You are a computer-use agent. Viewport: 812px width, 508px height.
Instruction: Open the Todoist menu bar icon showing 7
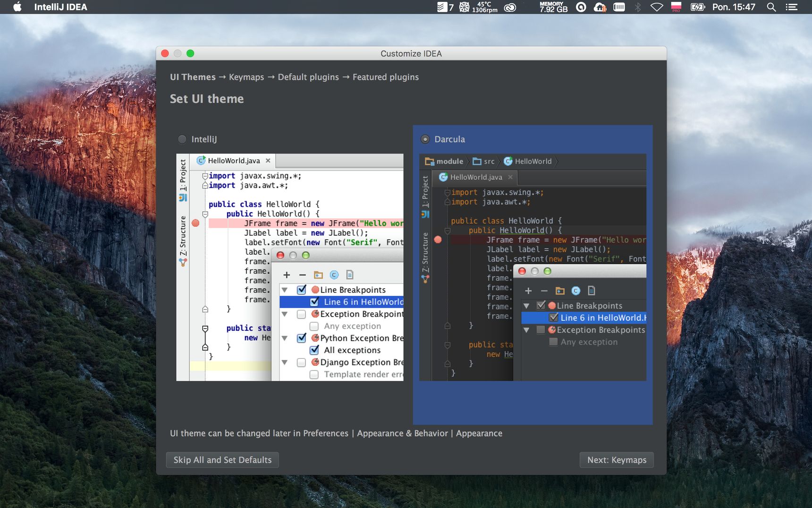point(445,7)
